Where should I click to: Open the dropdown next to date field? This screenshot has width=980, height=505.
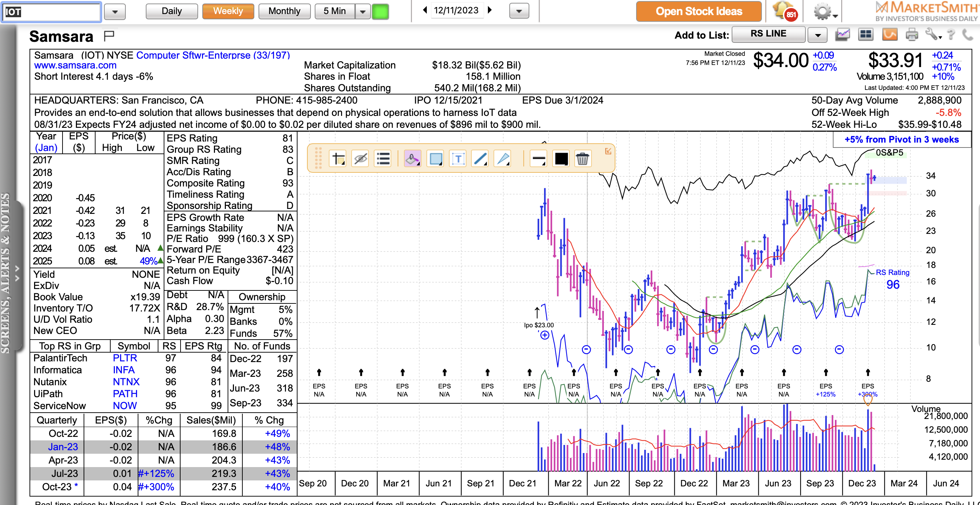pos(519,11)
